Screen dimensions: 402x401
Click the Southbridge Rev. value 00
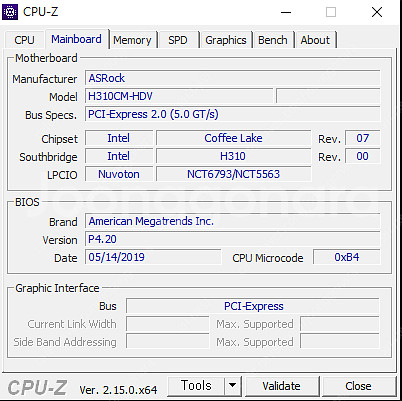click(x=362, y=156)
